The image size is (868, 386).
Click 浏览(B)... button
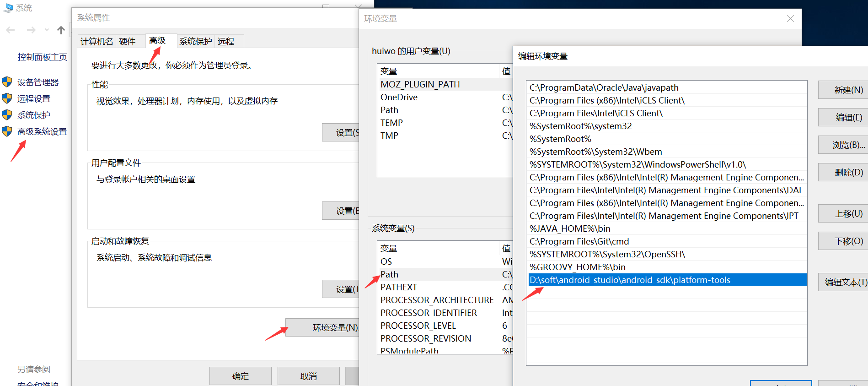[x=843, y=145]
